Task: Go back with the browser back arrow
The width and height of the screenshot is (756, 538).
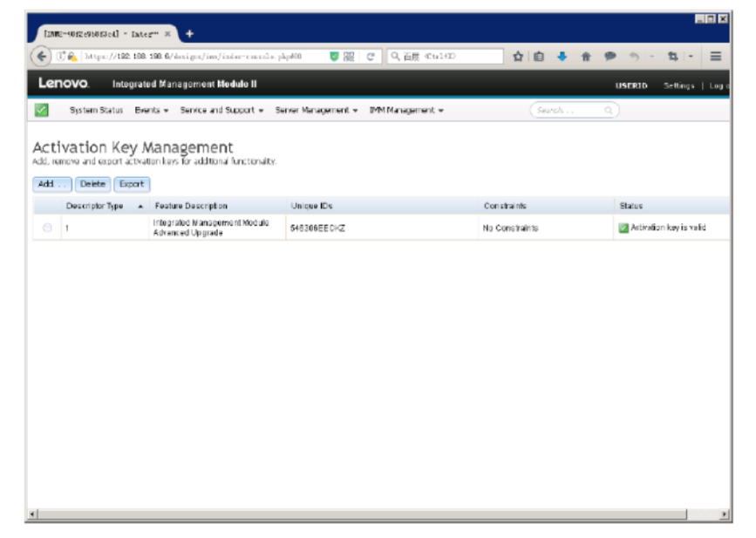Action: (42, 57)
